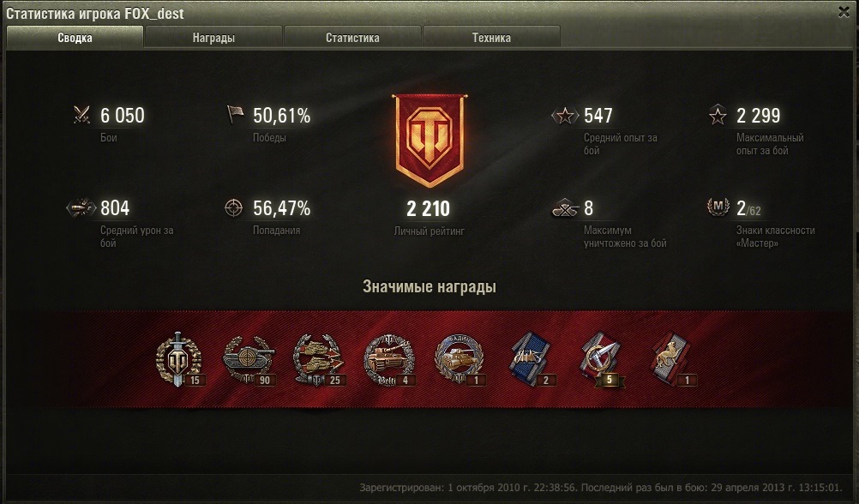Select the Tiger tank medal with count 4
The width and height of the screenshot is (859, 504).
(389, 359)
